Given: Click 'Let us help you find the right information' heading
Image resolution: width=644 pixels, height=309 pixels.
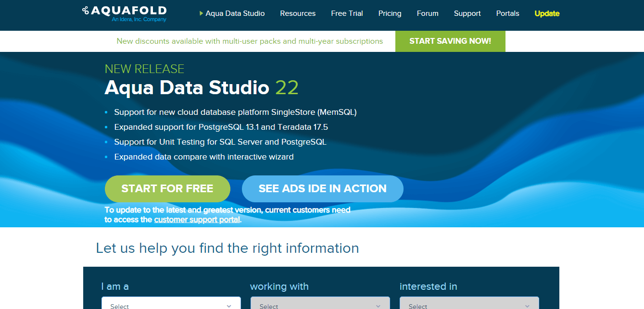Looking at the screenshot, I should click(227, 248).
